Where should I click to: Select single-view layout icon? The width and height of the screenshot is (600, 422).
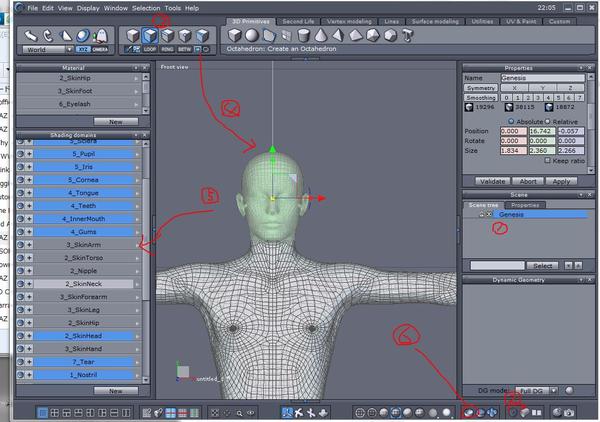tap(43, 413)
